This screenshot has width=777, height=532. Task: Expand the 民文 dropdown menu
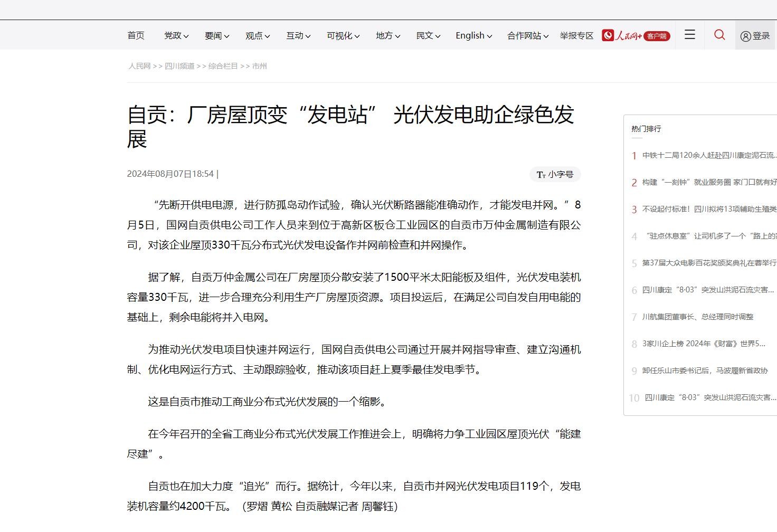[x=428, y=35]
